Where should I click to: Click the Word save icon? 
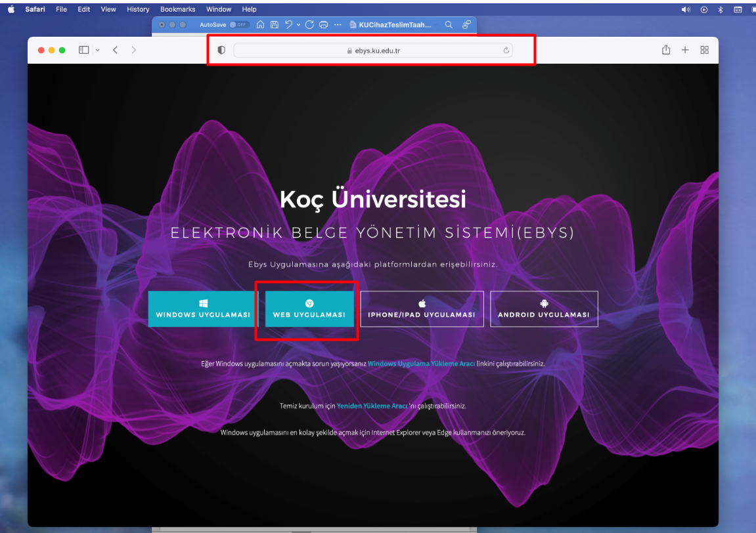275,24
